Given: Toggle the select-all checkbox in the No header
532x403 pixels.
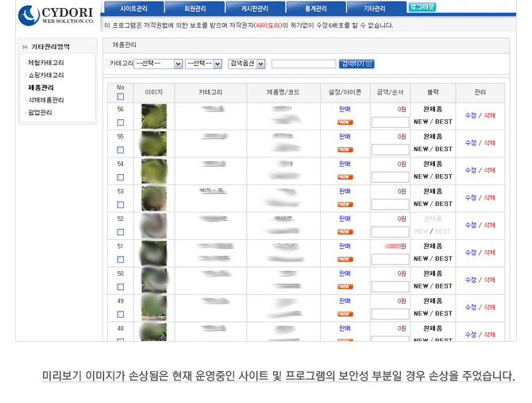Looking at the screenshot, I should point(121,97).
